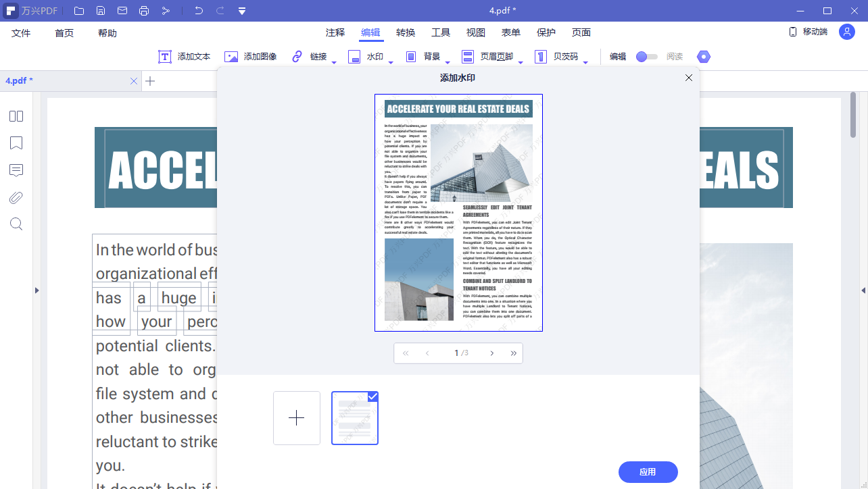Click the email envelope icon
The height and width of the screenshot is (489, 868).
click(122, 11)
